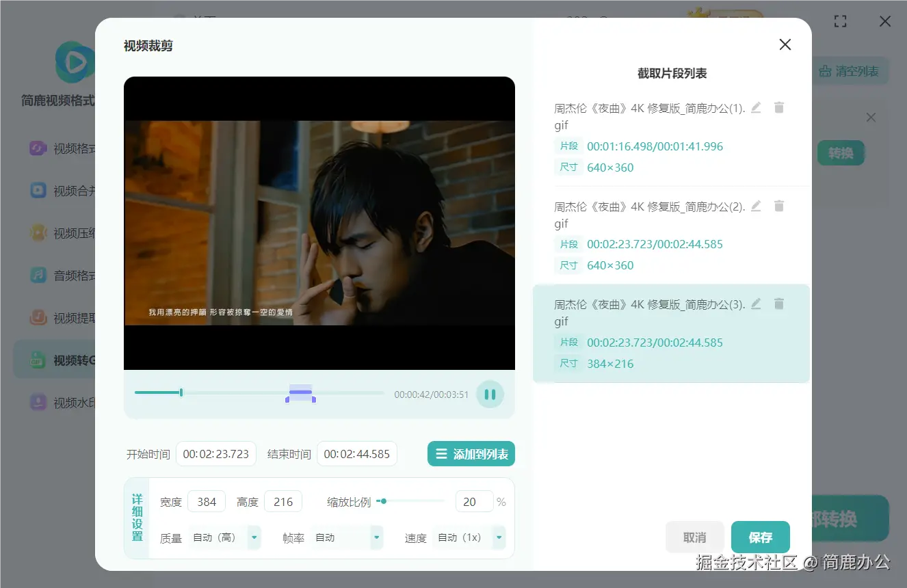Pause the video preview playback
Screen dimensions: 907x588
click(490, 395)
